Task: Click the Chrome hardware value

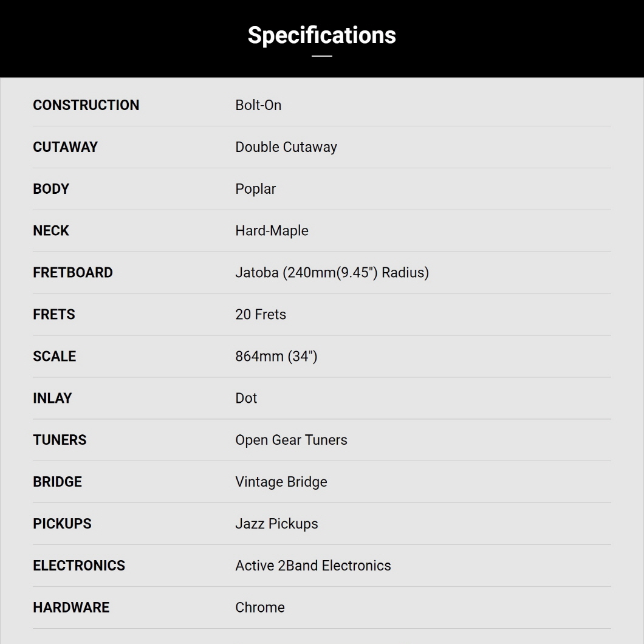Action: pyautogui.click(x=260, y=608)
